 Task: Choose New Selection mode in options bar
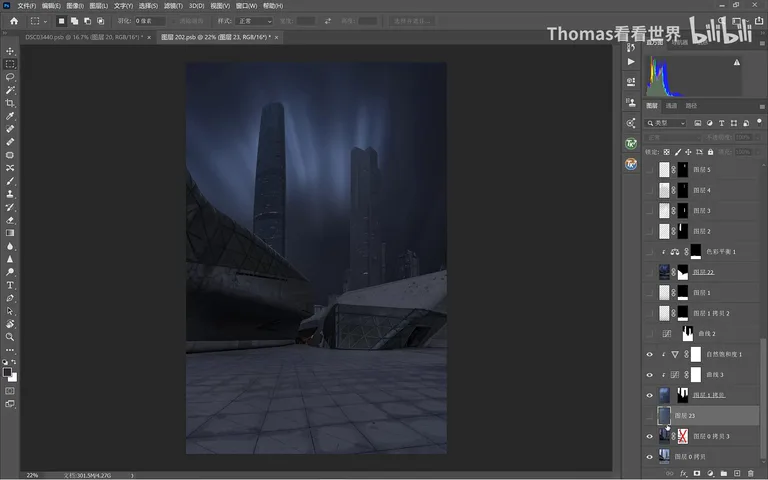point(61,21)
